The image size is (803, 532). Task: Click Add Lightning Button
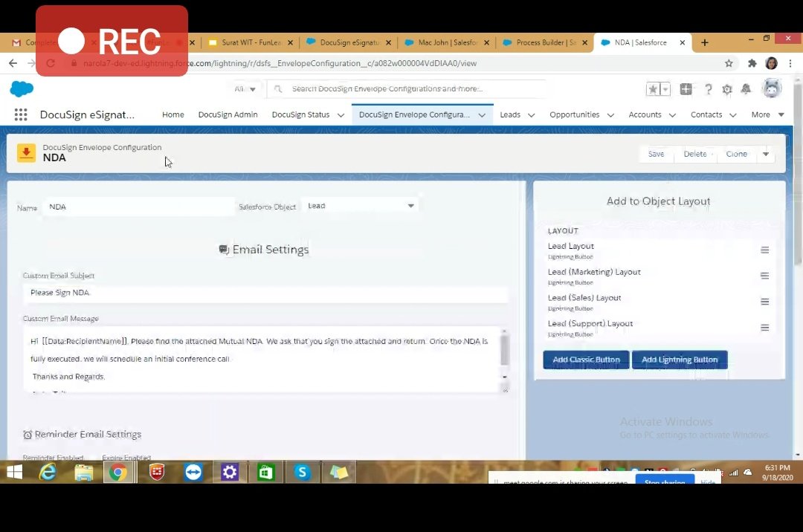tap(680, 360)
